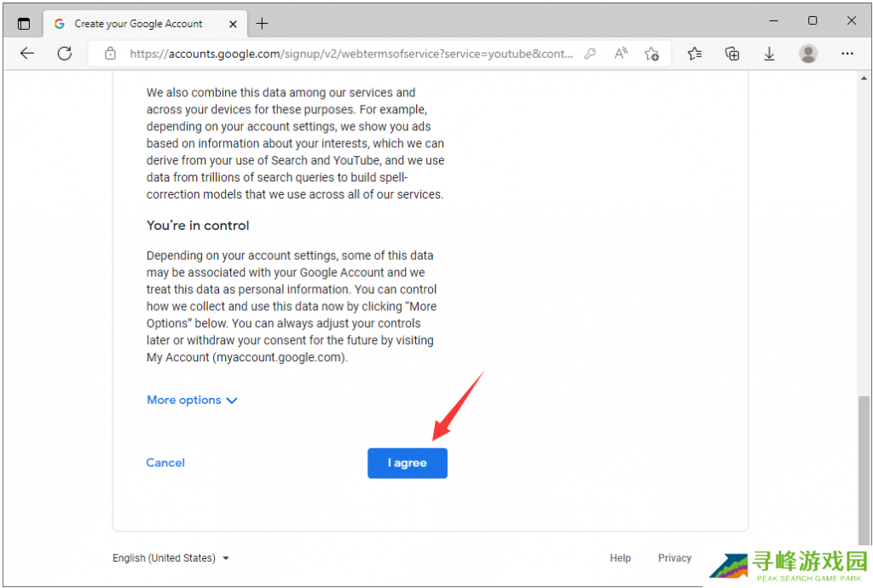Open the Collections panel
873x588 pixels.
point(731,54)
